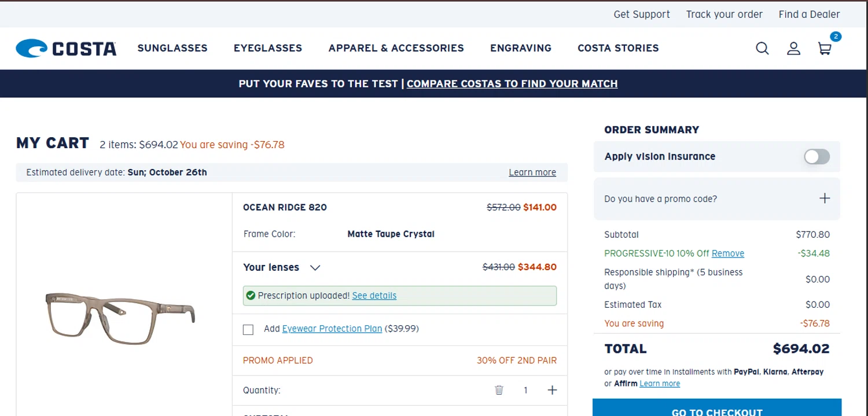Click the PROMO APPLIED label
Image resolution: width=868 pixels, height=416 pixels.
(x=278, y=360)
